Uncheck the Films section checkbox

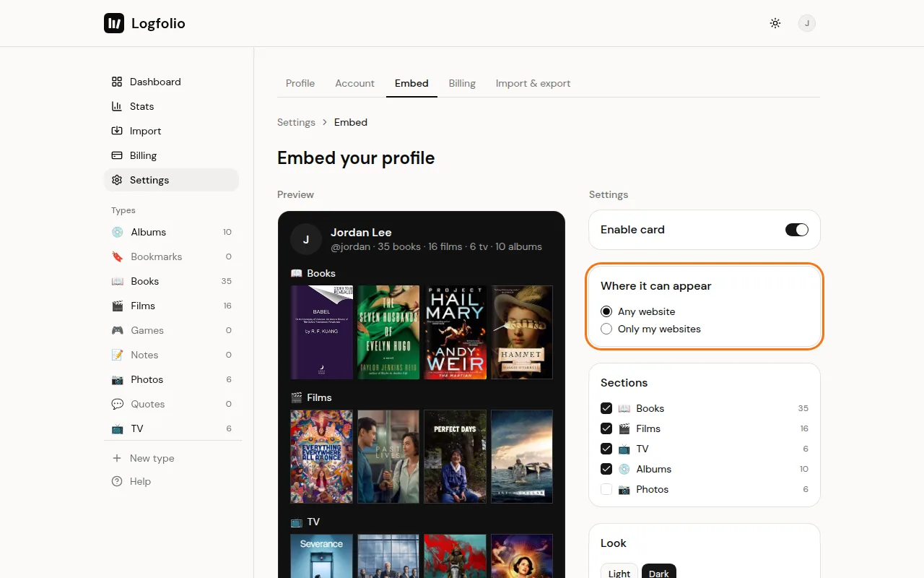pyautogui.click(x=606, y=428)
